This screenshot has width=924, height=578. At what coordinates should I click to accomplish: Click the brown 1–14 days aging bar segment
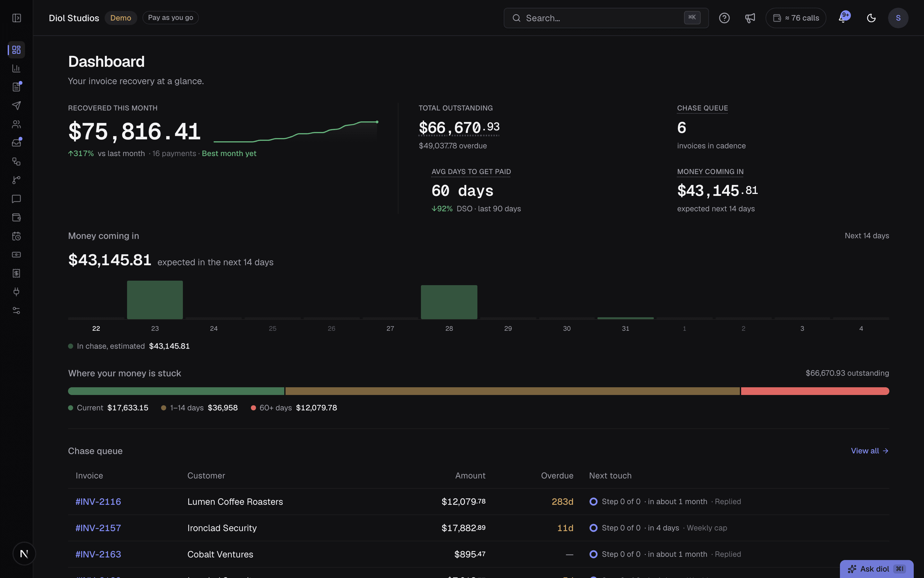click(x=512, y=391)
